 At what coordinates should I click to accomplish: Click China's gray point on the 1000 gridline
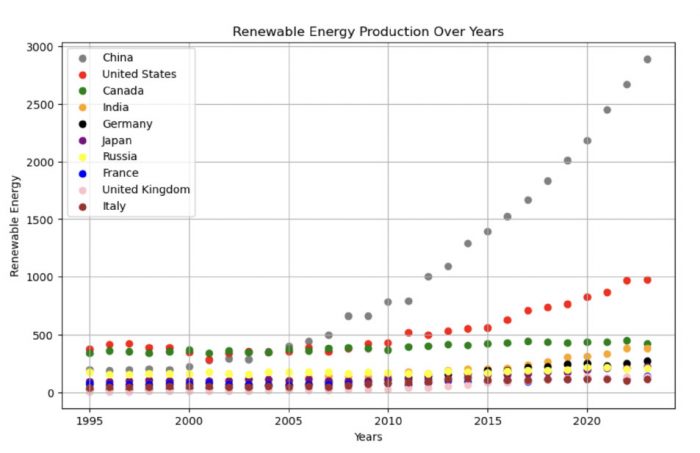coord(428,277)
